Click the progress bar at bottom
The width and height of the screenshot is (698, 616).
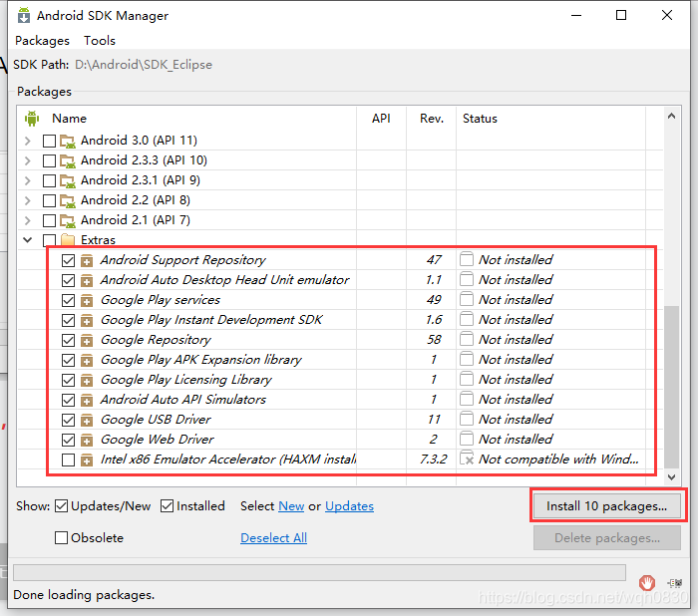319,572
